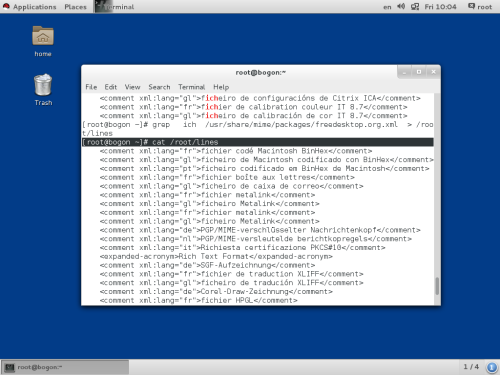The width and height of the screenshot is (500, 375).
Task: Open the clock showing Fri 10:04
Action: click(440, 7)
